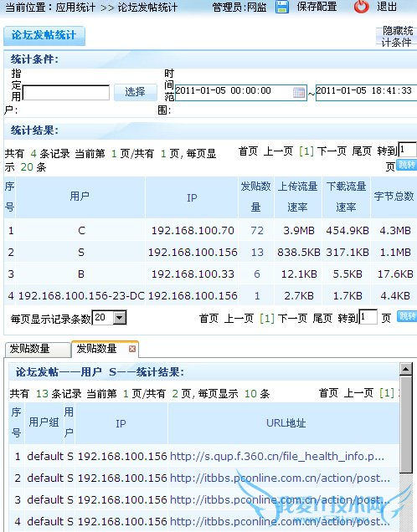Open s.qup.f.360.cn file_health_info URL link
The image size is (417, 532).
click(277, 457)
